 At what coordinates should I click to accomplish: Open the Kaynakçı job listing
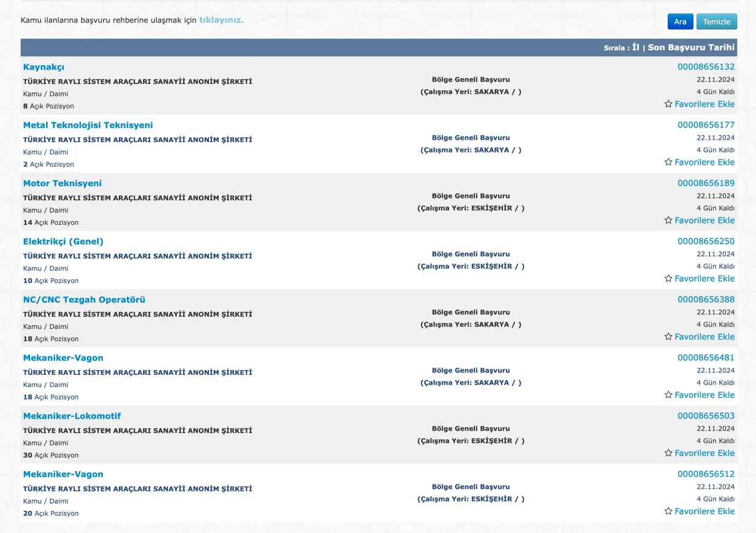43,67
